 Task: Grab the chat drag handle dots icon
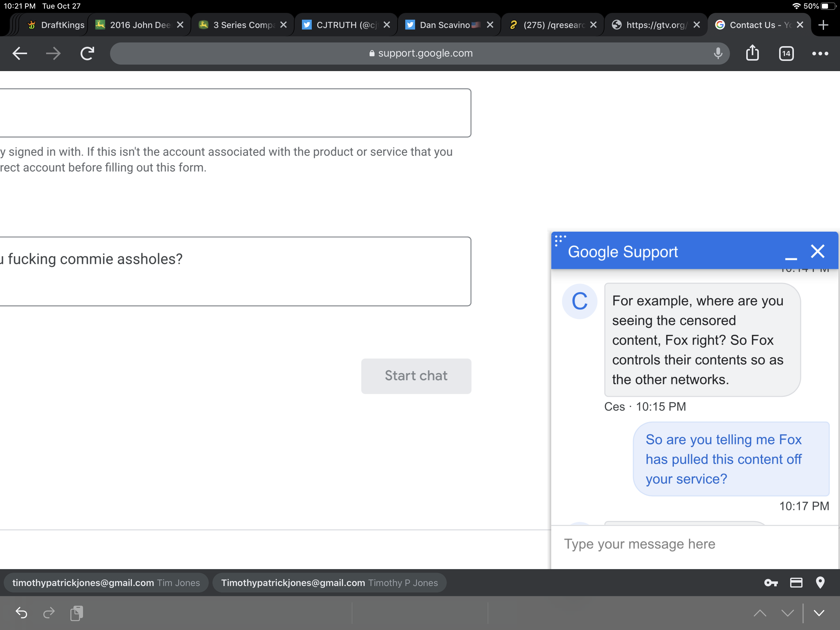(x=560, y=241)
